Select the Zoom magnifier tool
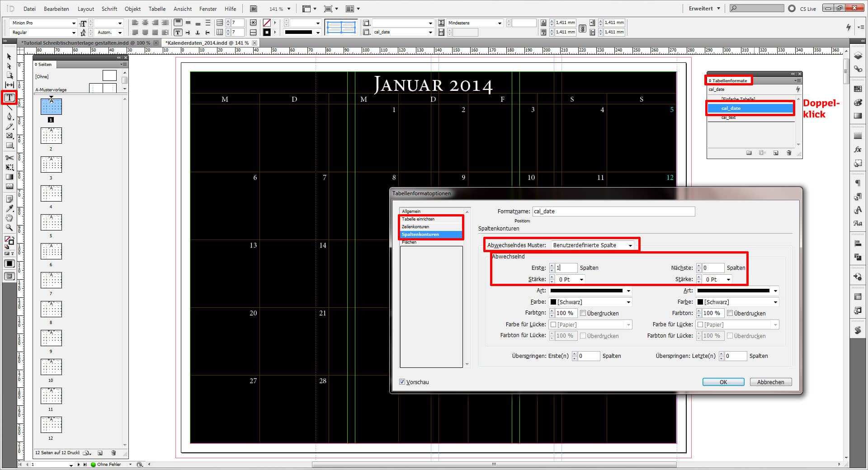868x470 pixels. point(9,228)
